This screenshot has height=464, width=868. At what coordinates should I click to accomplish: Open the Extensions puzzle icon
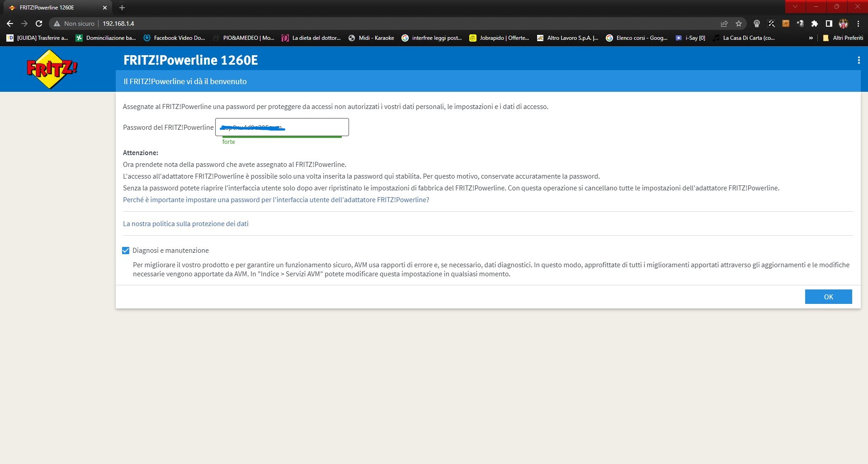[x=815, y=24]
